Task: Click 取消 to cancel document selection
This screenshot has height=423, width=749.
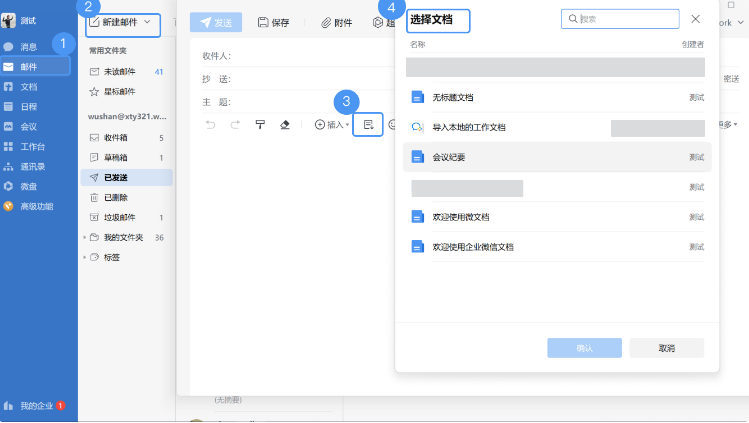Action: (666, 348)
